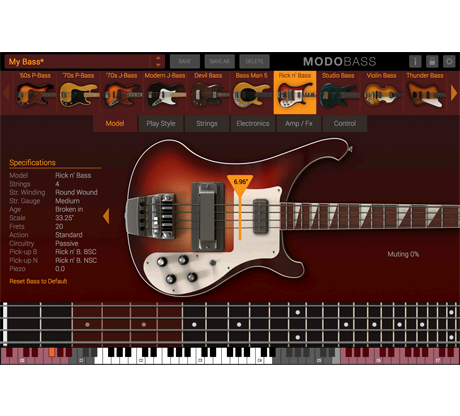Switch to the Amp / Fx tab

click(299, 123)
